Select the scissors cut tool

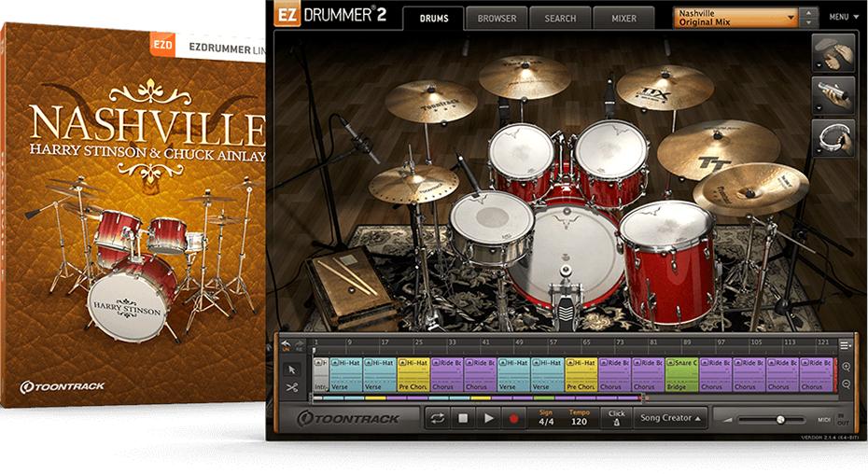tap(291, 387)
